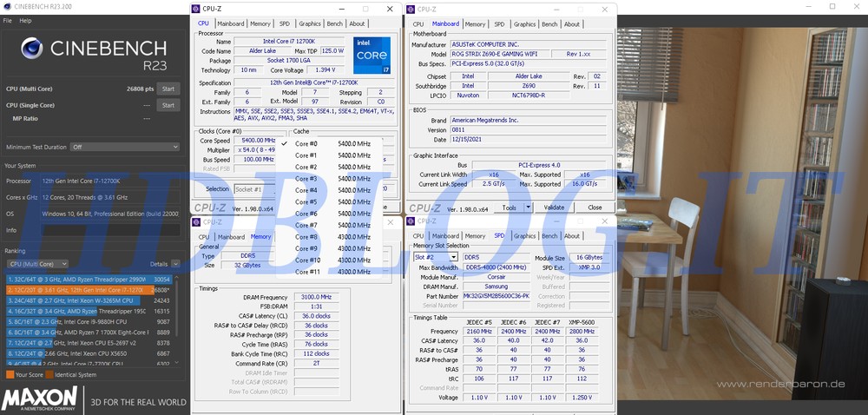Click the CPU-Z icon in top-left CPU-Z window
The height and width of the screenshot is (415, 868).
(197, 9)
